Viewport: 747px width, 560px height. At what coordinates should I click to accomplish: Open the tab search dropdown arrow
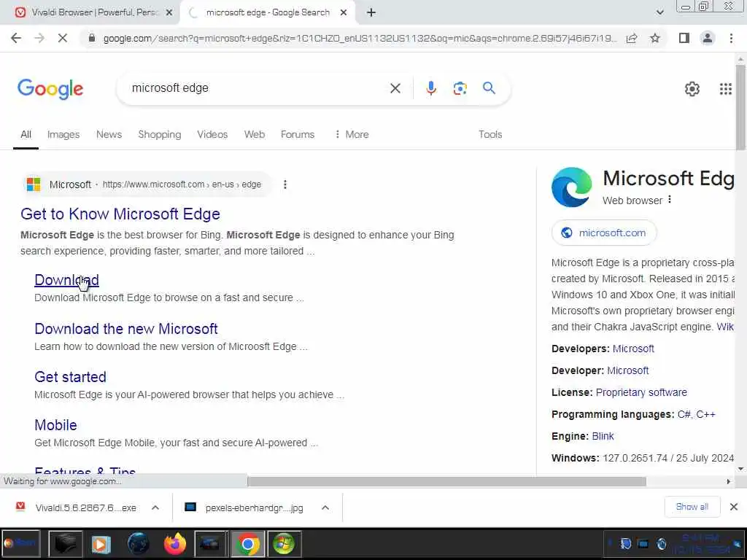click(x=659, y=12)
